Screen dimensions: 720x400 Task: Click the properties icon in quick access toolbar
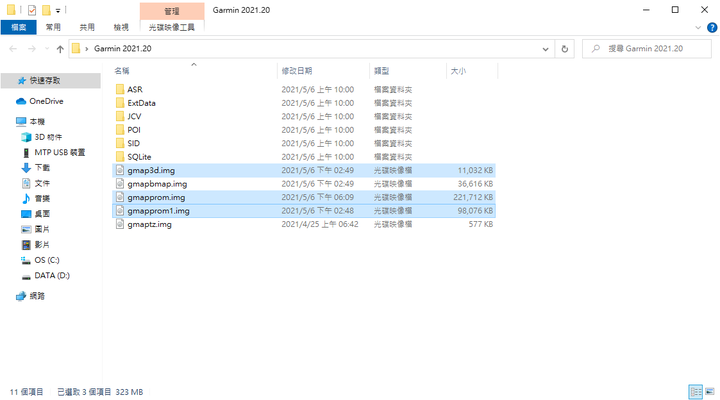32,10
